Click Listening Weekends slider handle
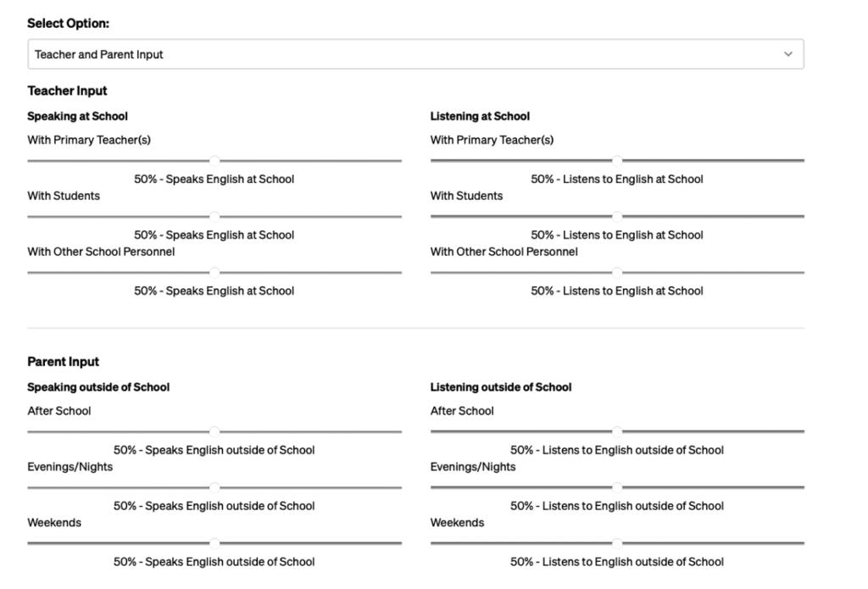 click(x=617, y=543)
